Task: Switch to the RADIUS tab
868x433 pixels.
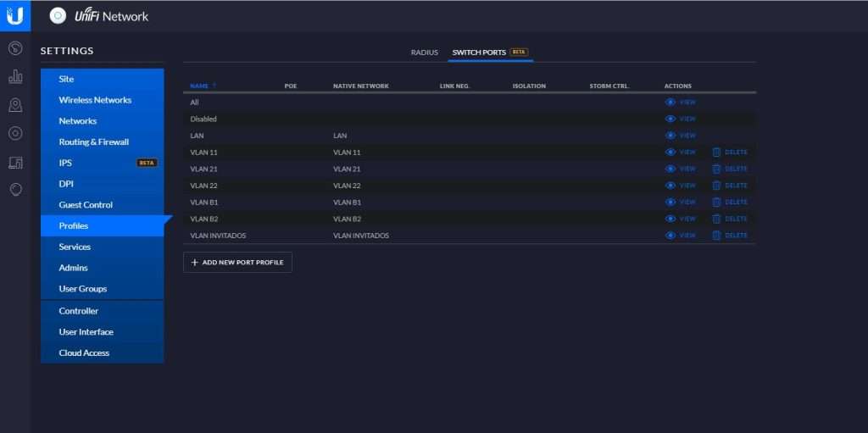Action: click(x=425, y=53)
